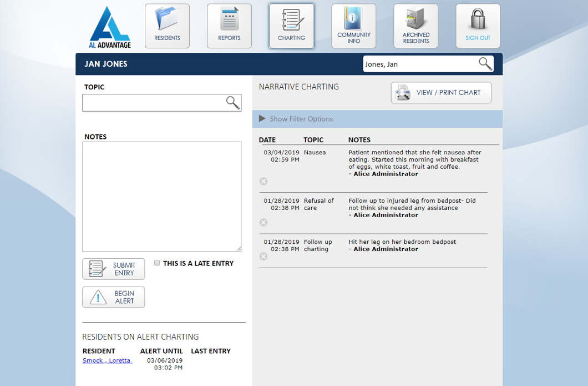Begin an alert for this resident

click(x=114, y=297)
